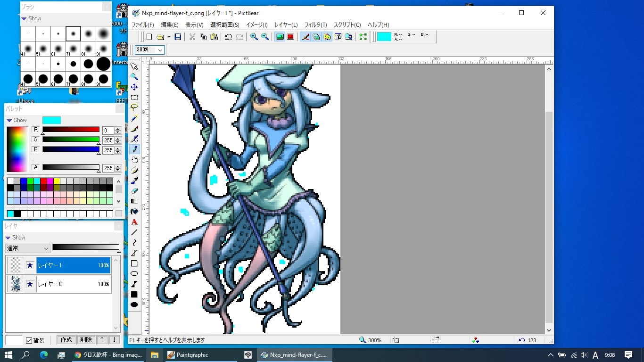Copy the selection from the toolbar
644x362 pixels.
(203, 37)
